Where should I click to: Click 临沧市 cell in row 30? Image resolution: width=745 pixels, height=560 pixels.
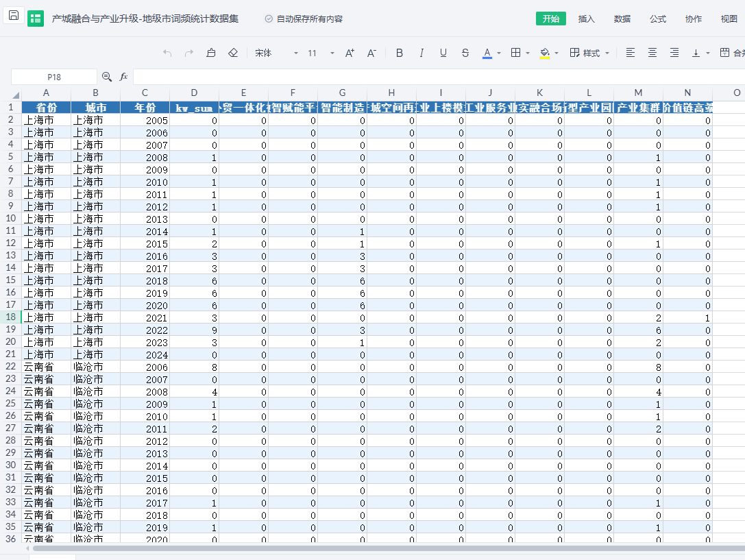[95, 466]
